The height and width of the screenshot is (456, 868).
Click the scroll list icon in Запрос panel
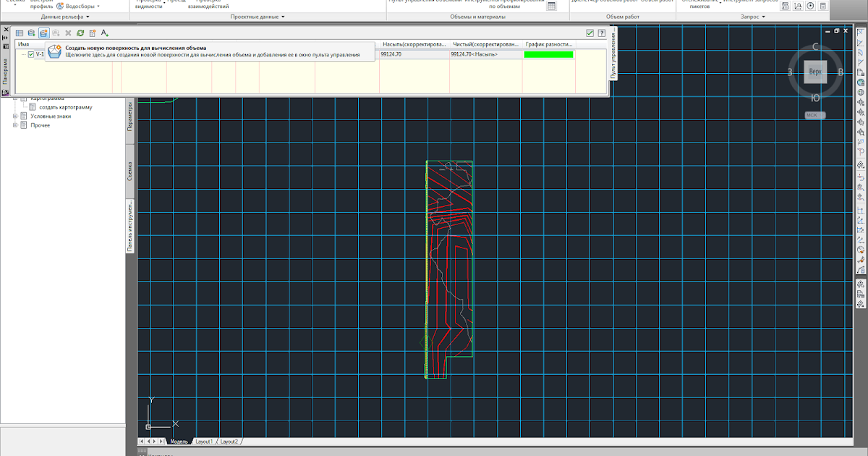(x=786, y=6)
